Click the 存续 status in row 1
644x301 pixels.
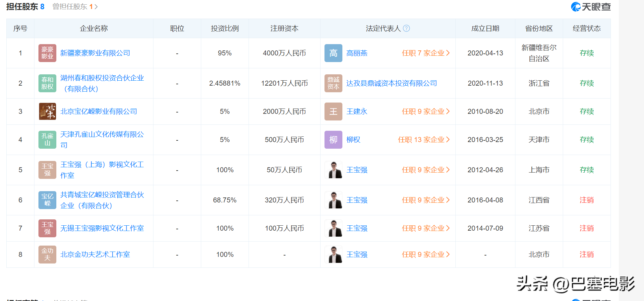[587, 53]
